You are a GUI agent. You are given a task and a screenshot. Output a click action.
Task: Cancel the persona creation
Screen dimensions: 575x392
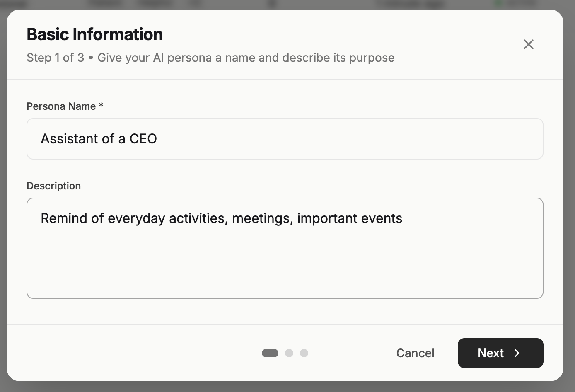tap(415, 353)
